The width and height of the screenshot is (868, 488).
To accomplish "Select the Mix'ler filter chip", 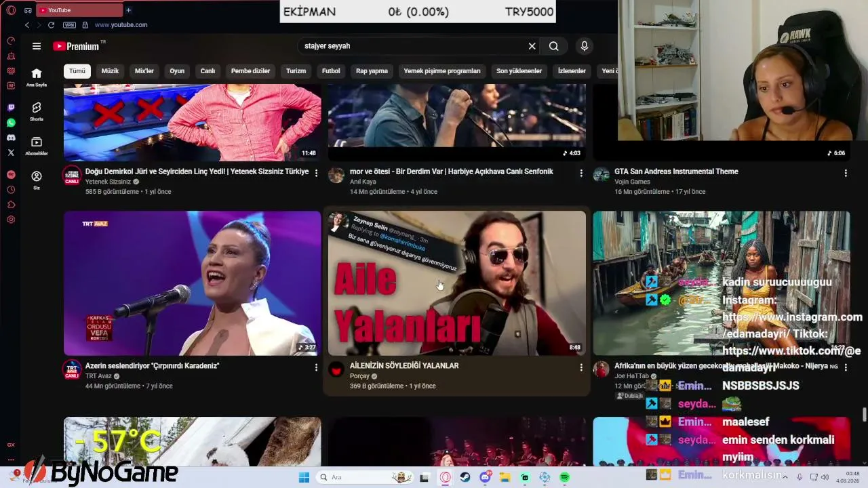I will [x=144, y=70].
